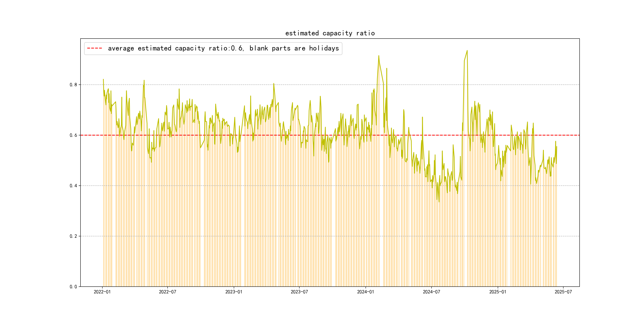Click the tall line peak in early 2024
Screen dimensions: 644x322
379,56
